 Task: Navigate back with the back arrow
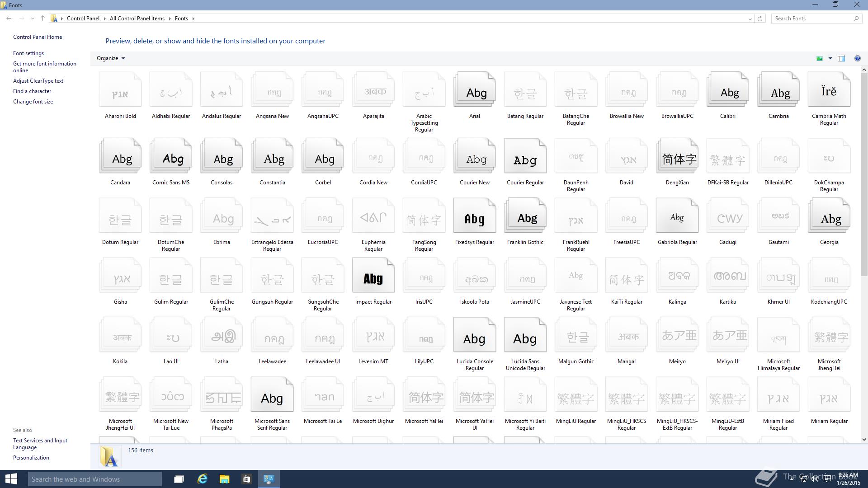tap(9, 19)
